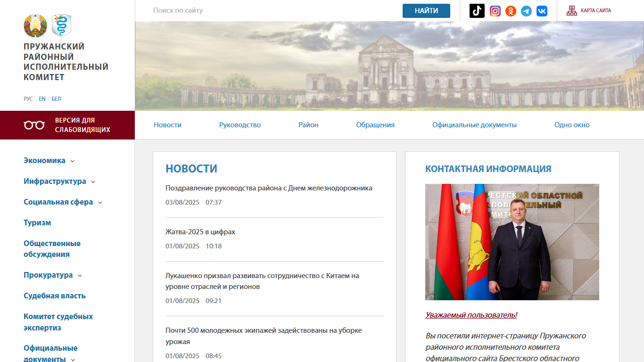
Task: Open the Руководство navigation item
Action: (240, 125)
